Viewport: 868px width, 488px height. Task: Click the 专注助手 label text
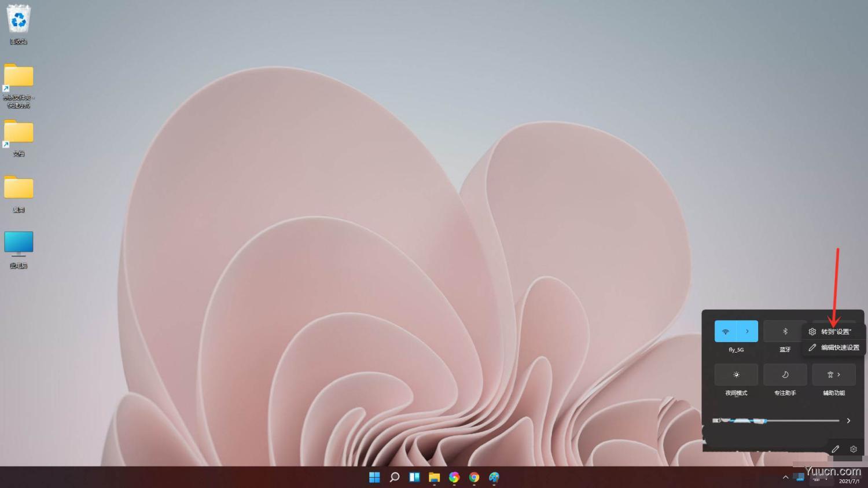coord(785,393)
